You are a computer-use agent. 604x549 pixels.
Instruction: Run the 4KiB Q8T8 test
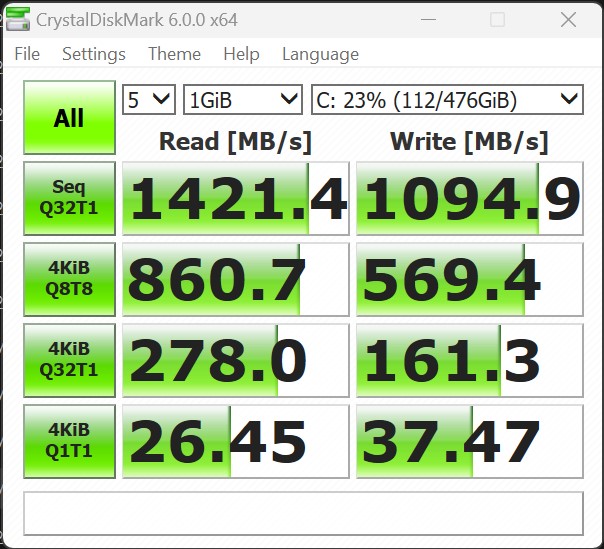tap(69, 279)
